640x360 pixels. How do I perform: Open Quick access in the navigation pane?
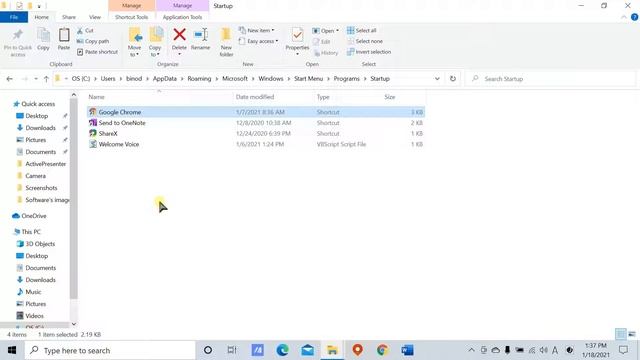[x=38, y=104]
